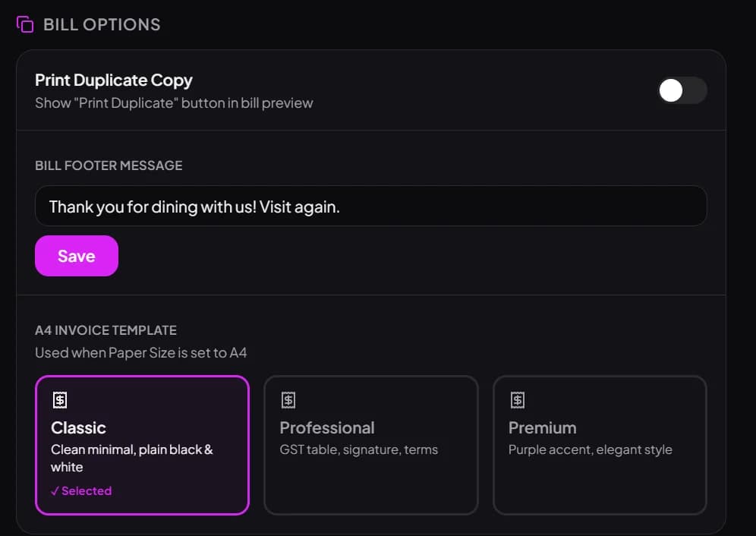Select the Classic invoice template
The height and width of the screenshot is (536, 756).
point(142,445)
